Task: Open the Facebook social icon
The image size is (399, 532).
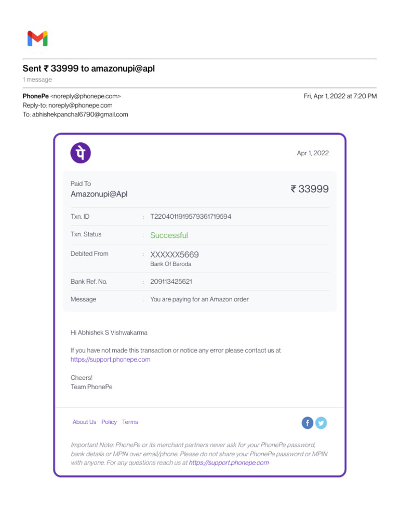Action: click(308, 423)
